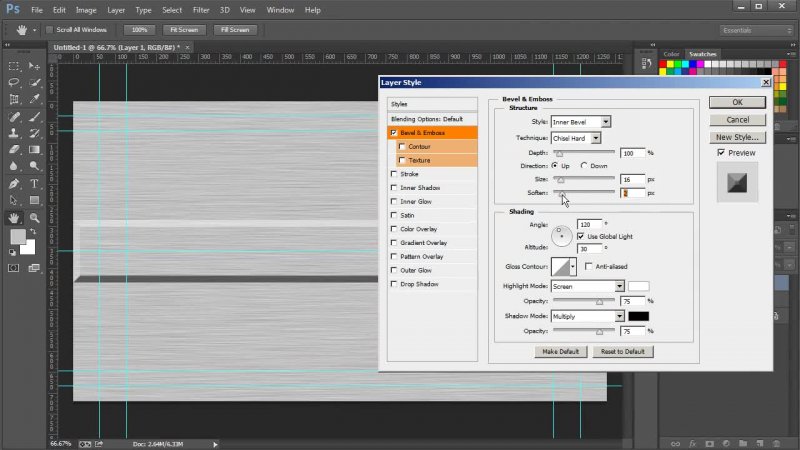Select the Move tool

click(34, 66)
